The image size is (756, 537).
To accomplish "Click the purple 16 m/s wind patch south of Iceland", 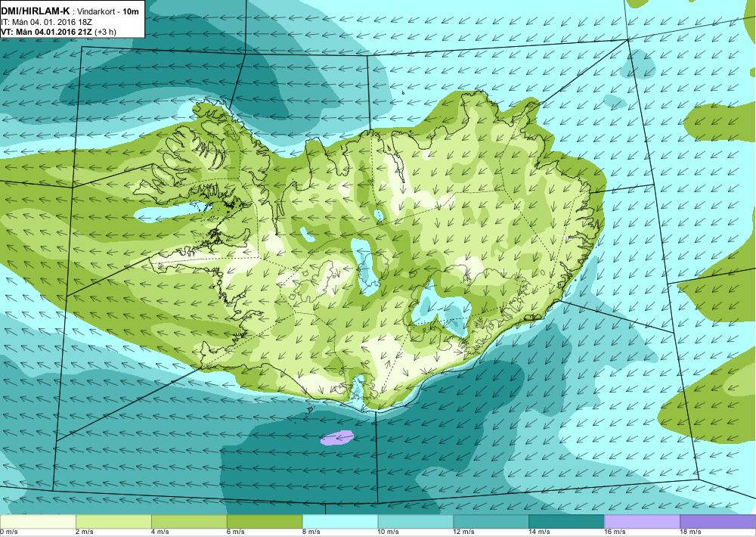I will coord(337,438).
